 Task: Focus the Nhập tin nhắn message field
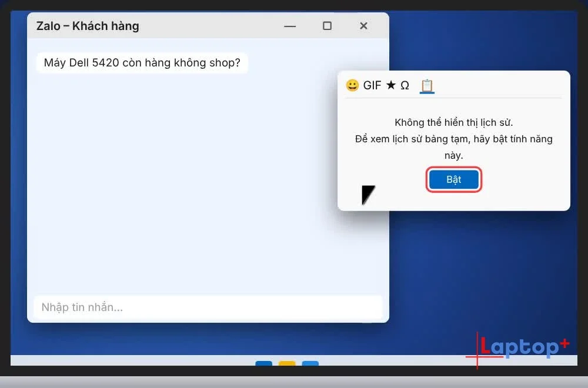208,307
